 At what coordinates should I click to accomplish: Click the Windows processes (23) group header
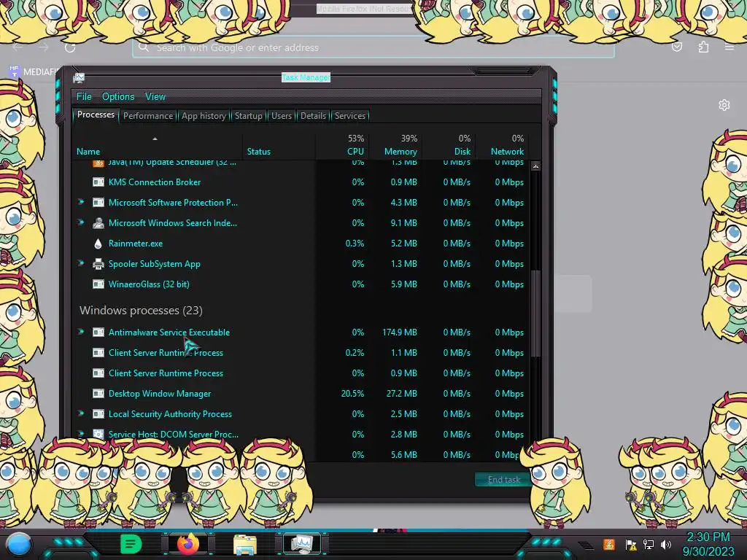point(141,311)
